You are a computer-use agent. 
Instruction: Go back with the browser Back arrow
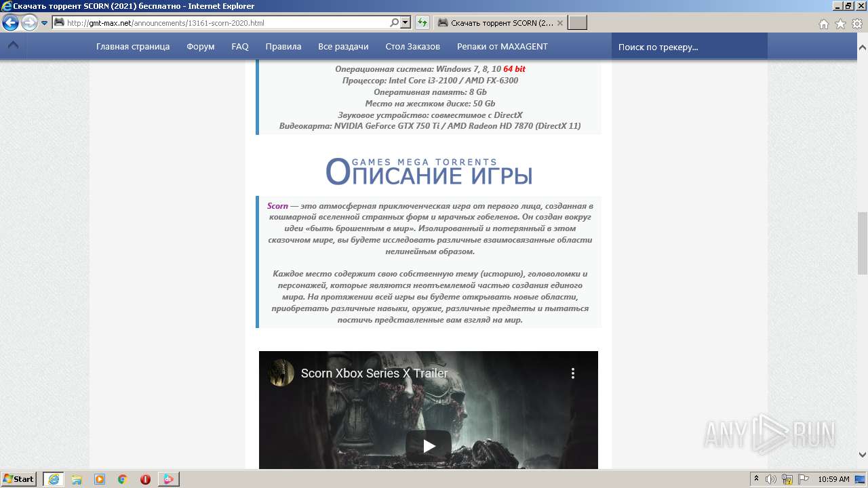click(10, 22)
